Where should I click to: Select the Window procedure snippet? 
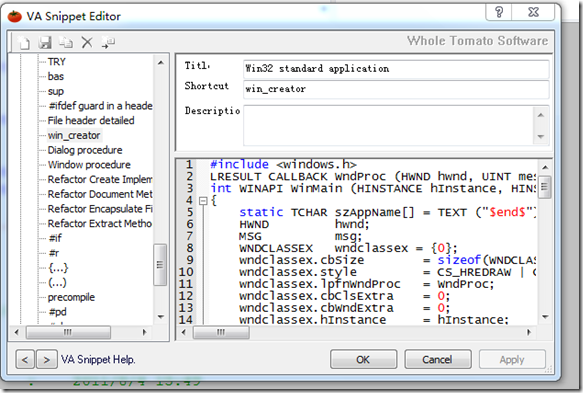[x=89, y=165]
